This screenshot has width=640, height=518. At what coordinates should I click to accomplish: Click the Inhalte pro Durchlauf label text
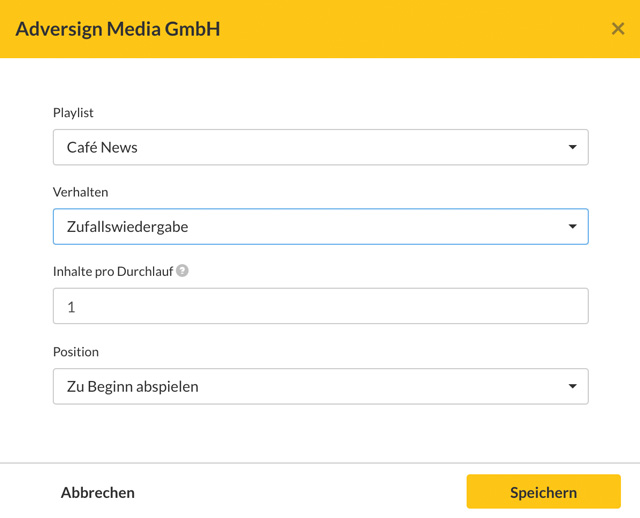pyautogui.click(x=113, y=271)
